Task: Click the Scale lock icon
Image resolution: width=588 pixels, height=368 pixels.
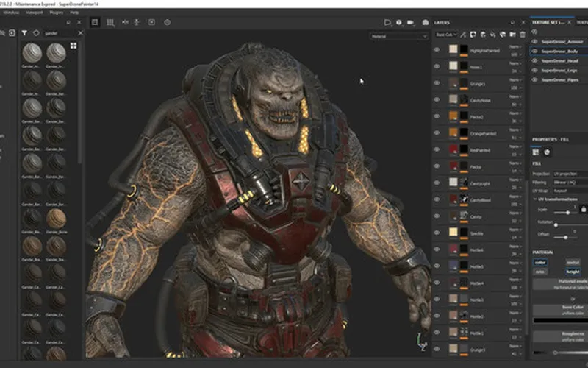Action: click(x=583, y=209)
